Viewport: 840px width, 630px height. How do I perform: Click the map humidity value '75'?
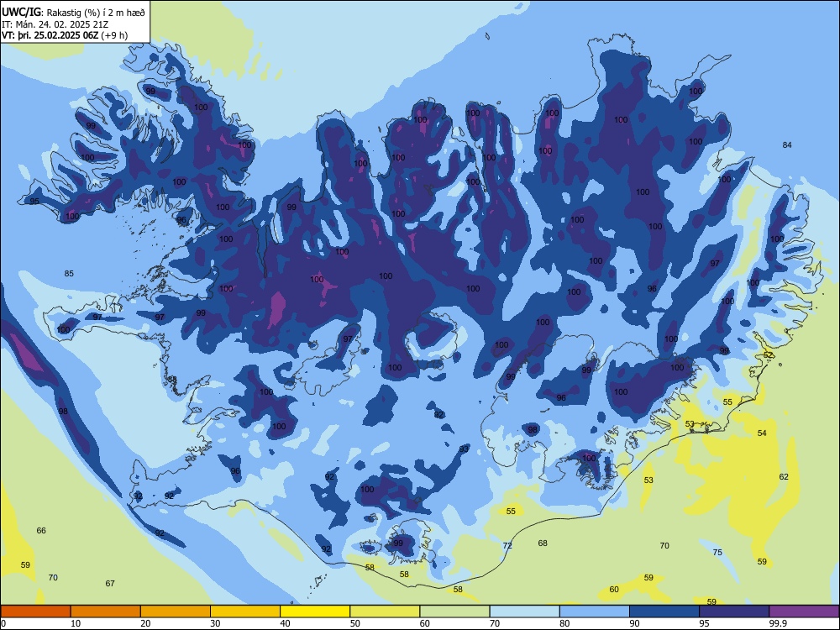click(717, 553)
